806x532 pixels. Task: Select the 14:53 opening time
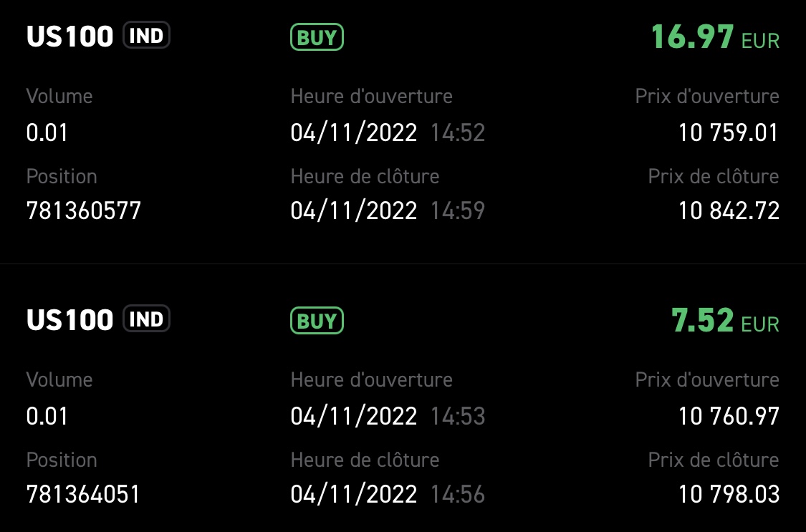[x=458, y=416]
